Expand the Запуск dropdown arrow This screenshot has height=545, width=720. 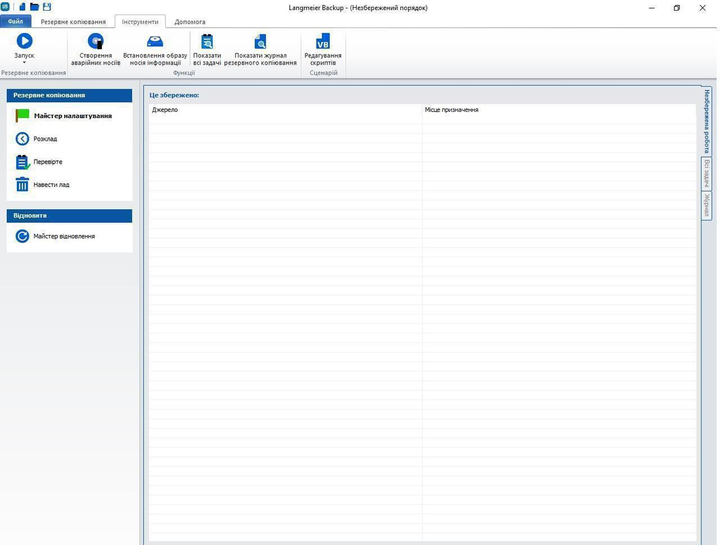(x=24, y=62)
